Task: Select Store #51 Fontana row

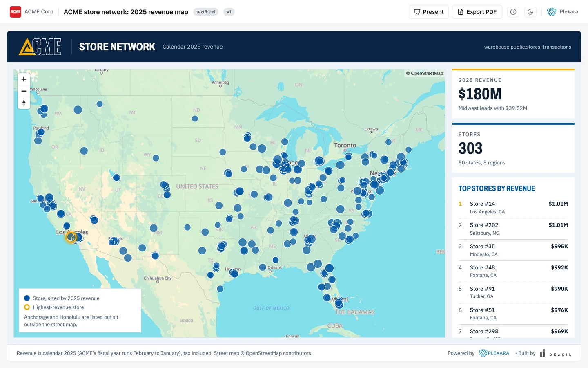Action: click(513, 314)
